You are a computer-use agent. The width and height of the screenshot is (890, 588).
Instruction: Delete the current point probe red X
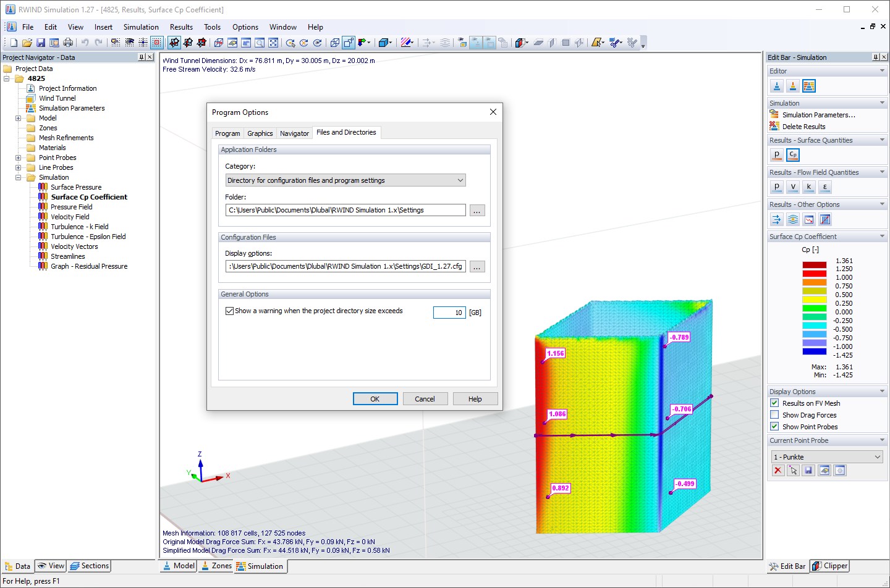tap(778, 471)
